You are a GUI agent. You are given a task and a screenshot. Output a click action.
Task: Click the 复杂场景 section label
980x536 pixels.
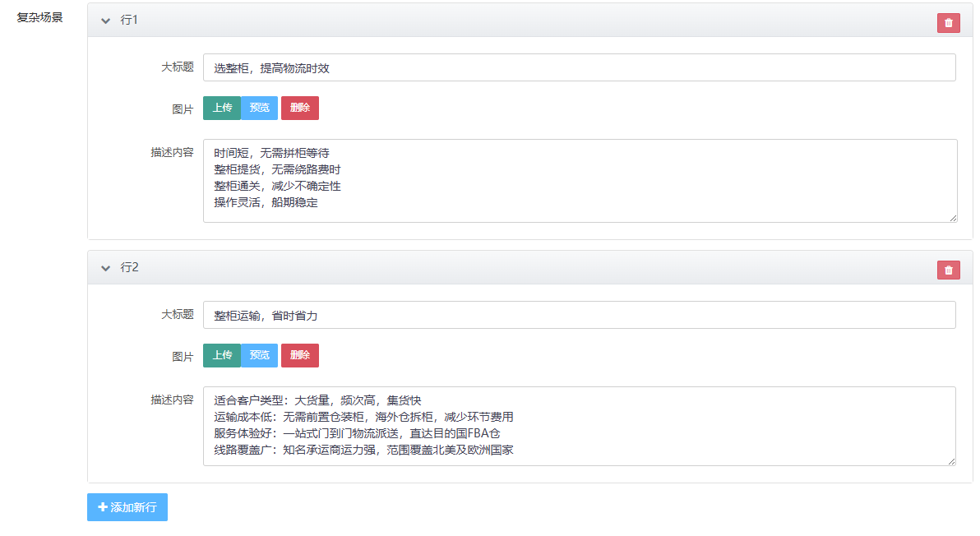click(x=39, y=16)
